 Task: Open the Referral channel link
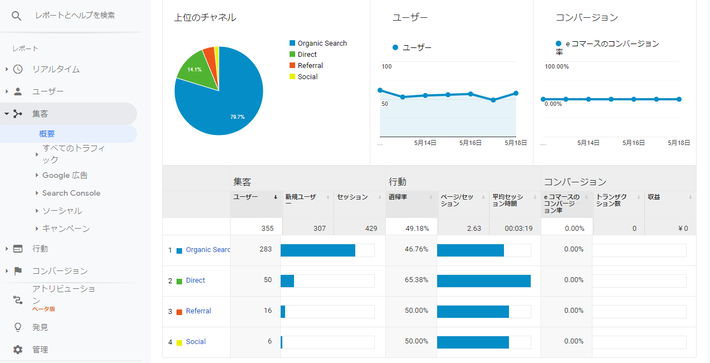click(x=198, y=311)
